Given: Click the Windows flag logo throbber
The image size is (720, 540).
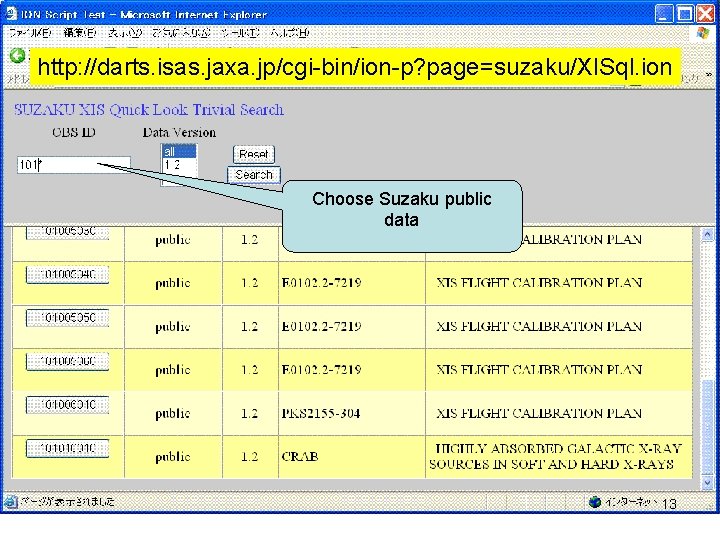Looking at the screenshot, I should 703,33.
